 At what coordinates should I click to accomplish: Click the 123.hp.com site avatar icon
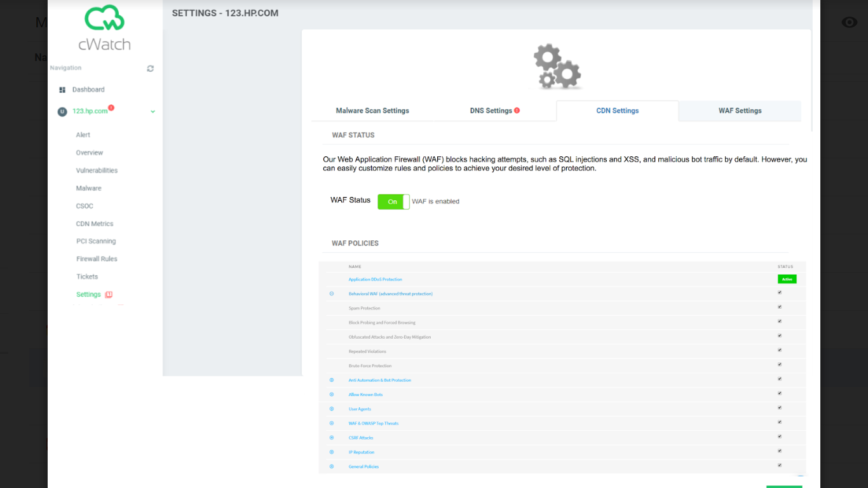tap(62, 111)
